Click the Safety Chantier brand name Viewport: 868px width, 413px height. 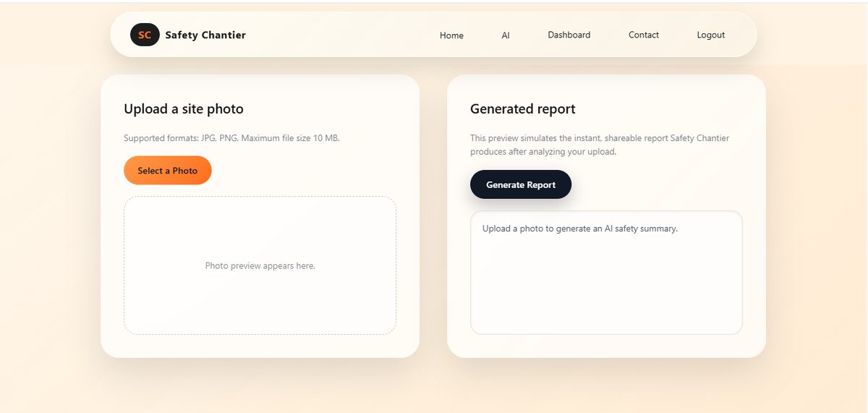(x=205, y=35)
